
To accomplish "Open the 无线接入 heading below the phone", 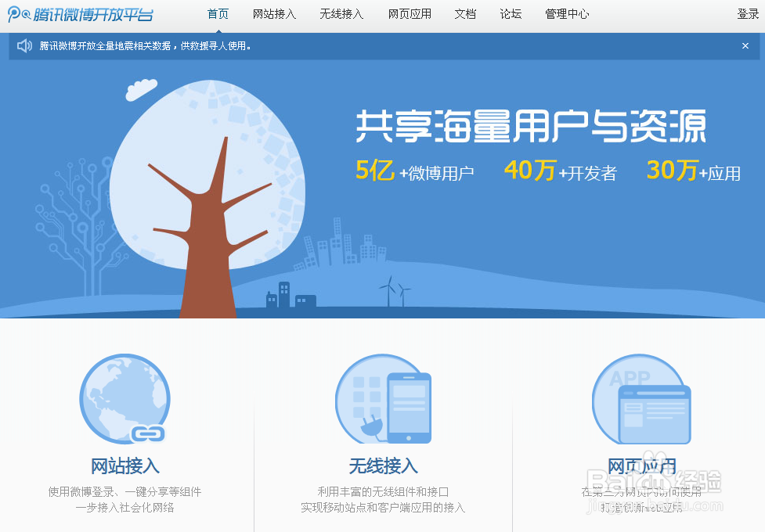I will 384,466.
